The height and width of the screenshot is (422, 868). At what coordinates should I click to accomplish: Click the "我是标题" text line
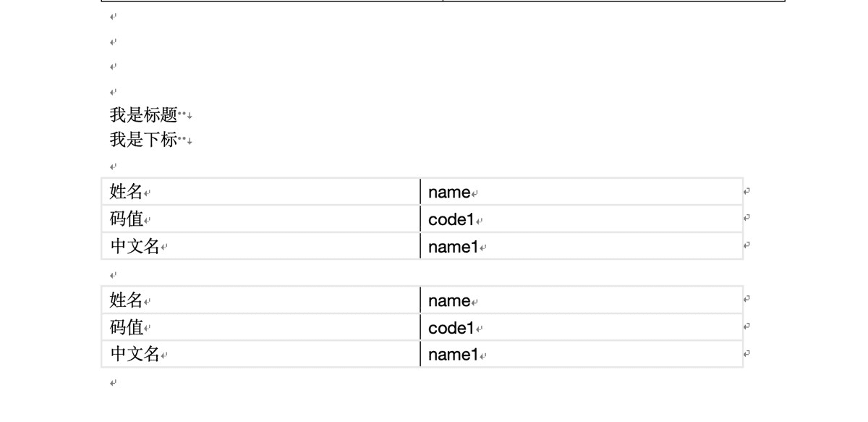pos(143,115)
